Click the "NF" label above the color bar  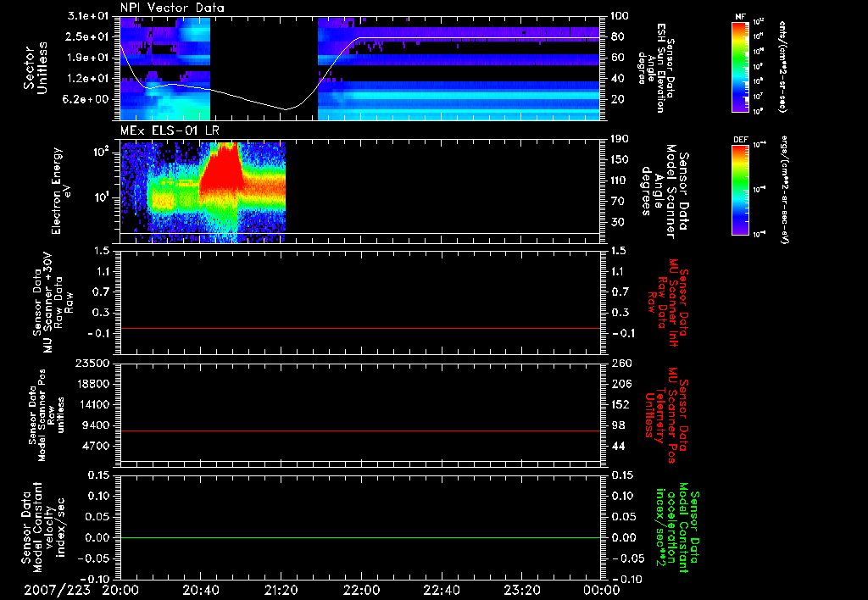pos(740,17)
